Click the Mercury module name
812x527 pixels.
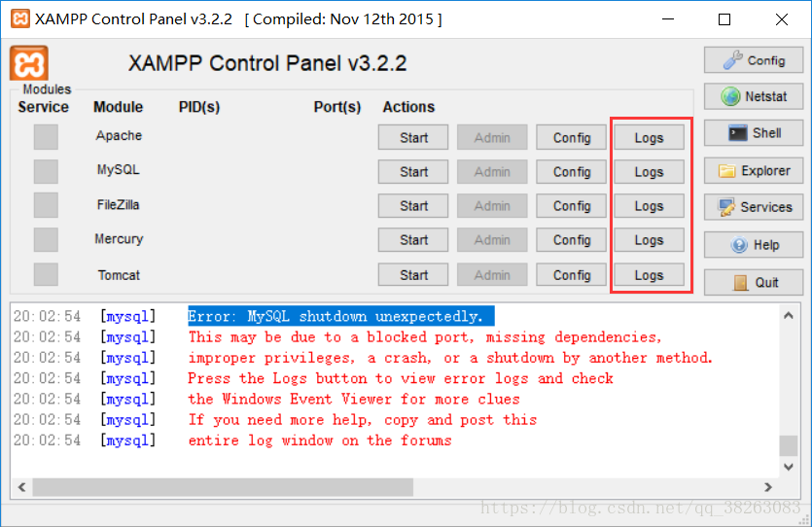click(x=119, y=239)
